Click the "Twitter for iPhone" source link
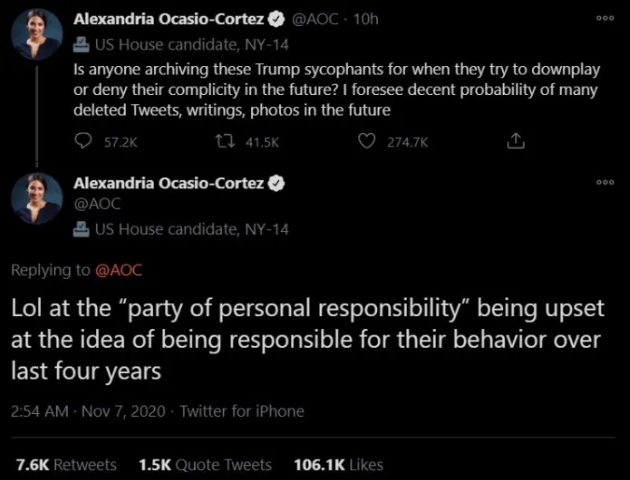This screenshot has width=630, height=480. point(241,411)
